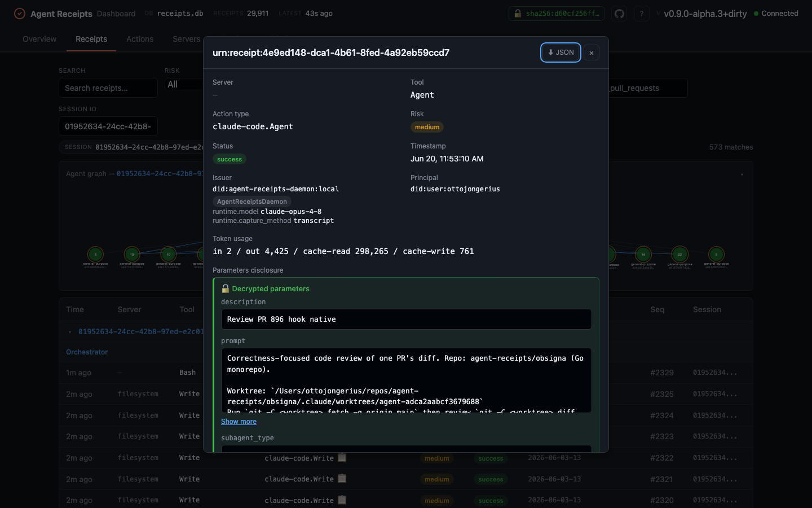Click action type claude-code.Agent
This screenshot has width=812, height=508.
[x=253, y=126]
